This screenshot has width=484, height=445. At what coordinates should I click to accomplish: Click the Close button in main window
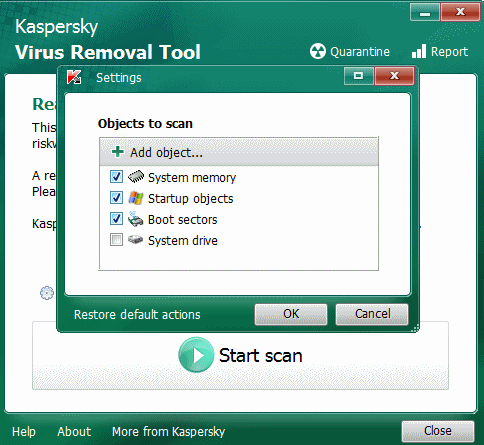click(438, 431)
